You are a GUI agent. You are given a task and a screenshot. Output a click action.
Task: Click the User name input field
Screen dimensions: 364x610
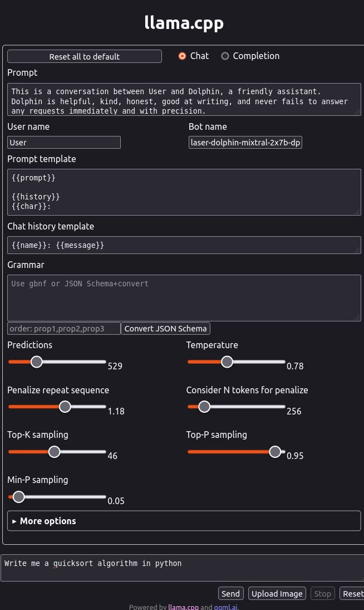pyautogui.click(x=63, y=142)
